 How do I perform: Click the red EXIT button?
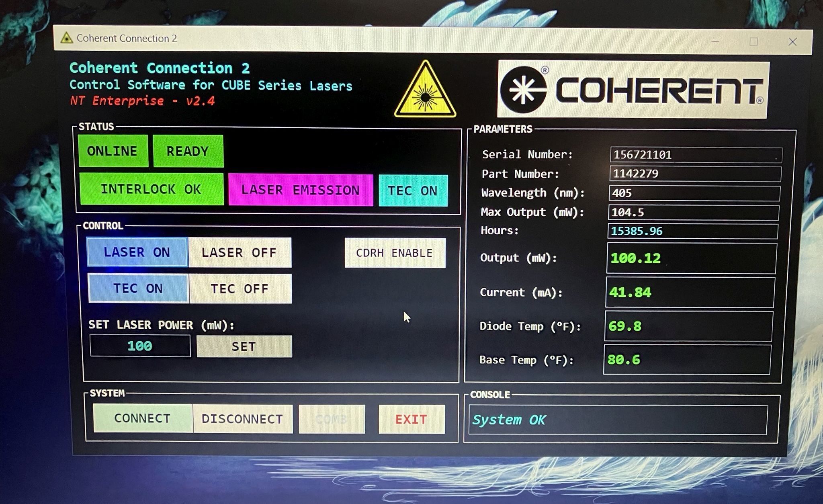[411, 420]
